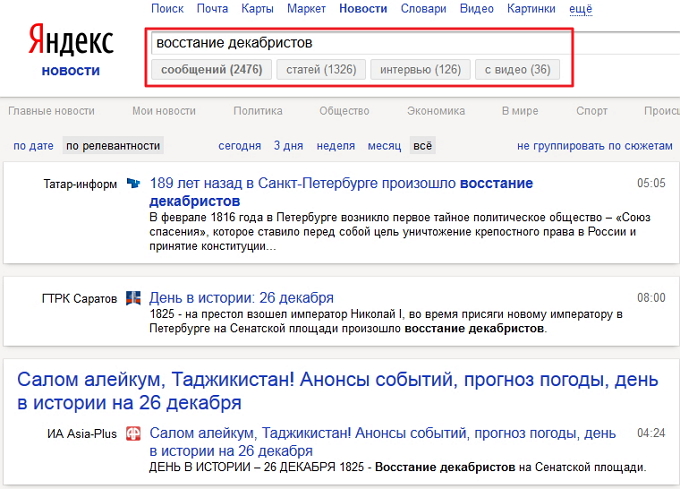Click the Татар-информ source name

80,184
